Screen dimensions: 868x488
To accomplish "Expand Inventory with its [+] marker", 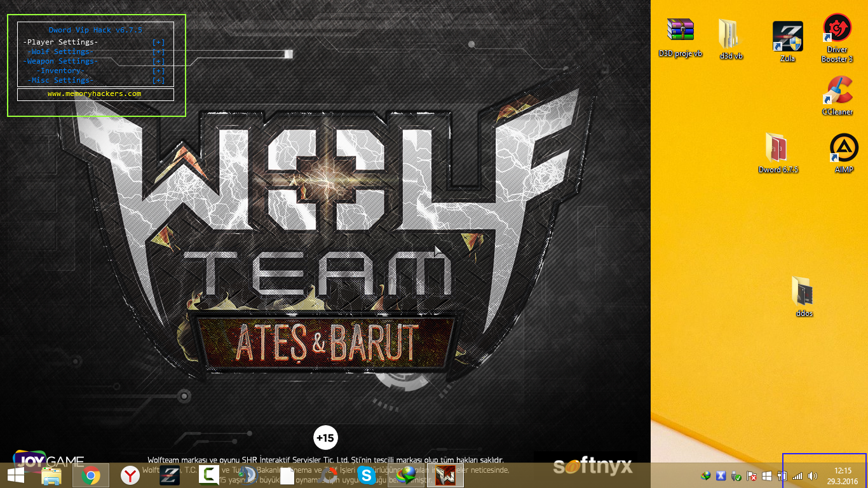I will pos(159,71).
